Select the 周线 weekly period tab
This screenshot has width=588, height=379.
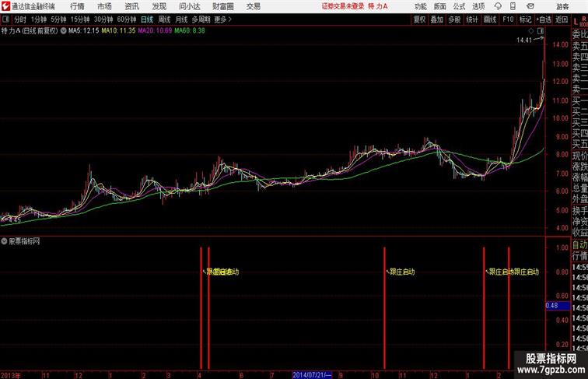pyautogui.click(x=164, y=19)
